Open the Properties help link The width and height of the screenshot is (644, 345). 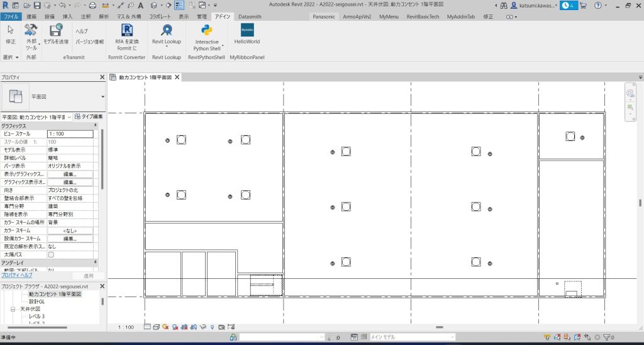click(16, 275)
